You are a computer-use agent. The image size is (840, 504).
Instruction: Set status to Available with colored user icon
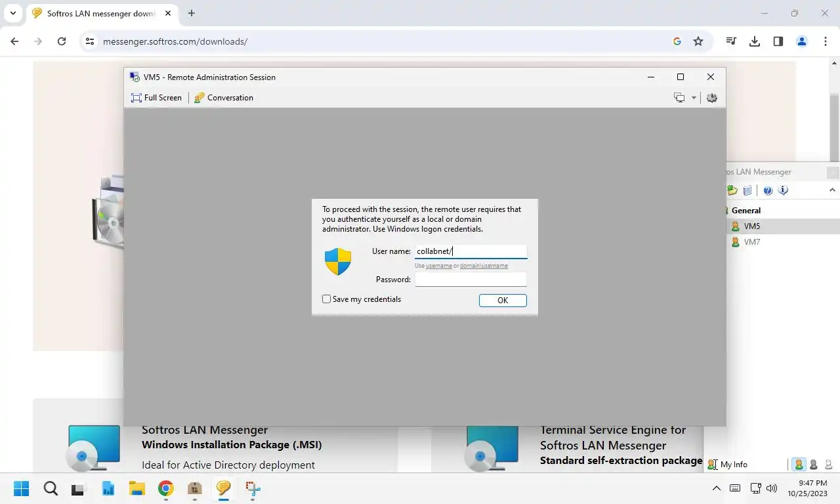tap(799, 465)
